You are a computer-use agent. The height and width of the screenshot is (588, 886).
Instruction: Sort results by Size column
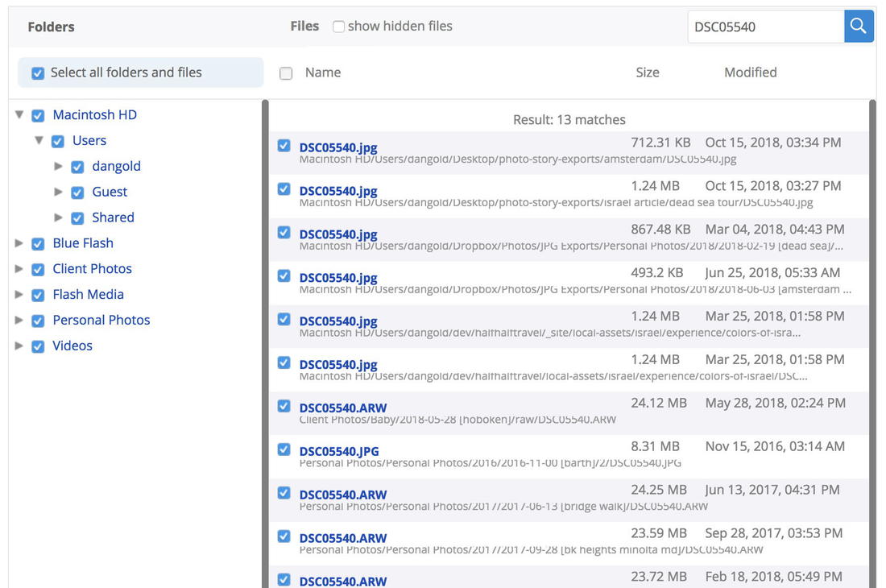point(647,72)
